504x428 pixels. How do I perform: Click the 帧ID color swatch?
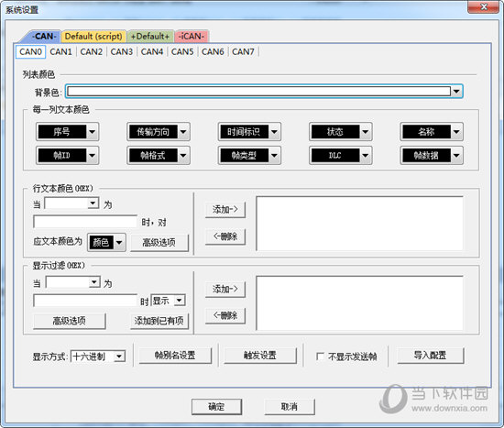61,155
